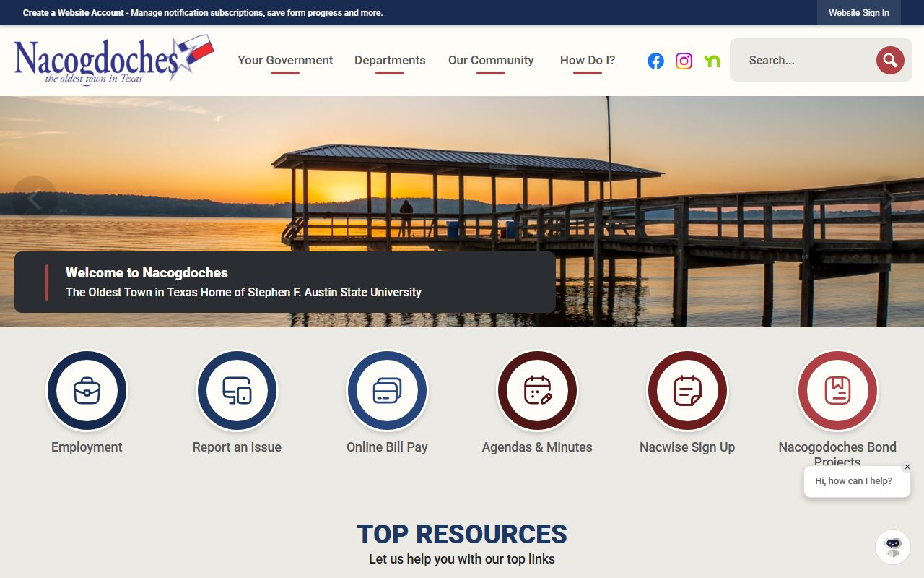Open the Instagram icon link
924x578 pixels.
(684, 61)
